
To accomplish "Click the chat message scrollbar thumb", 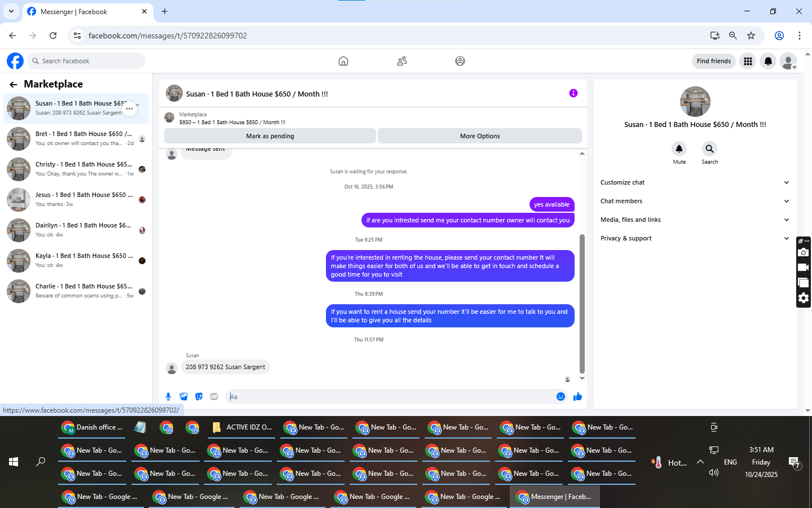I will (582, 304).
